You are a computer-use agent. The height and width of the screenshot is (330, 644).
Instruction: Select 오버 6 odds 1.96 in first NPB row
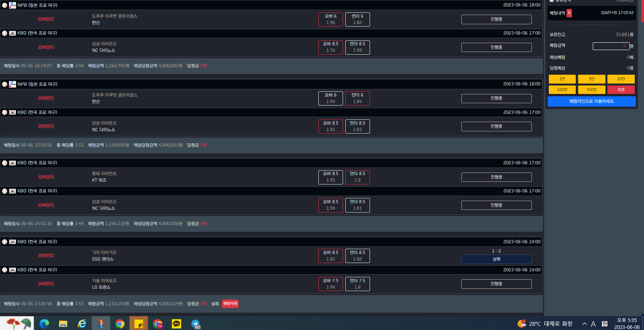pyautogui.click(x=330, y=19)
